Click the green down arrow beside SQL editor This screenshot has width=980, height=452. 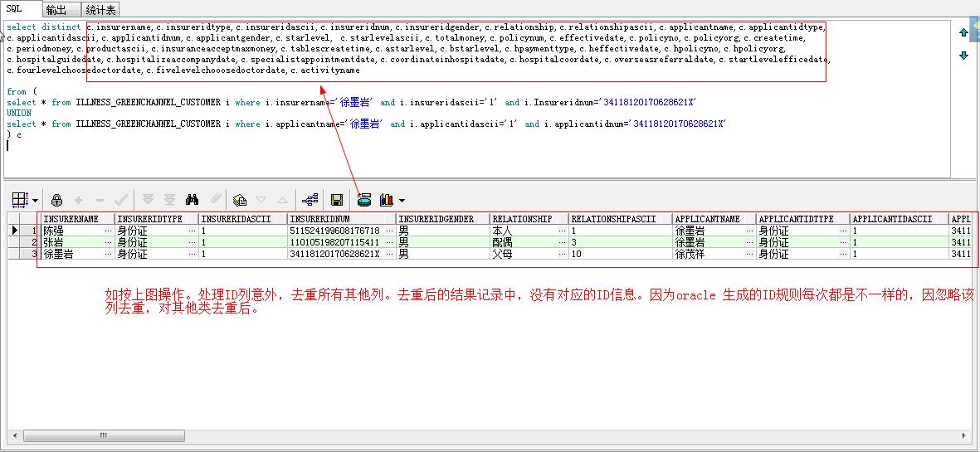(963, 56)
